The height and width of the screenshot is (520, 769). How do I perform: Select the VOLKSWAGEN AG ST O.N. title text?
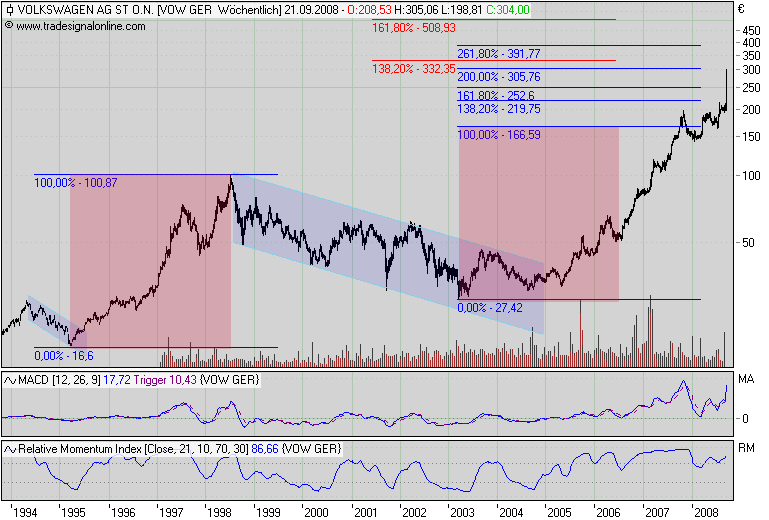click(x=85, y=10)
